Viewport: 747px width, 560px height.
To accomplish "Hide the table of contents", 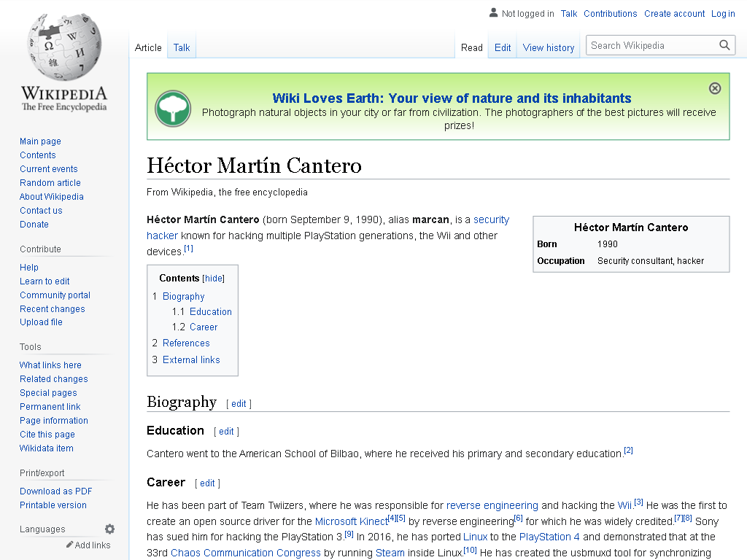I will point(214,278).
